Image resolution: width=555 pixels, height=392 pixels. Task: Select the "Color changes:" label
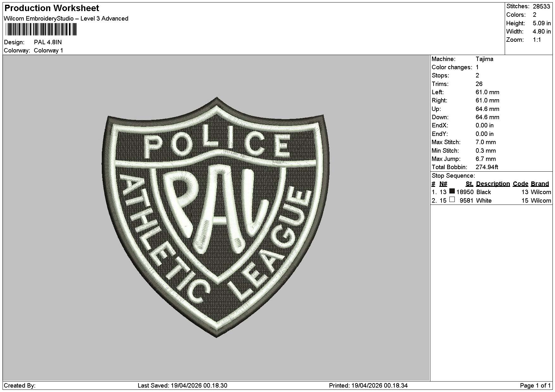point(452,67)
